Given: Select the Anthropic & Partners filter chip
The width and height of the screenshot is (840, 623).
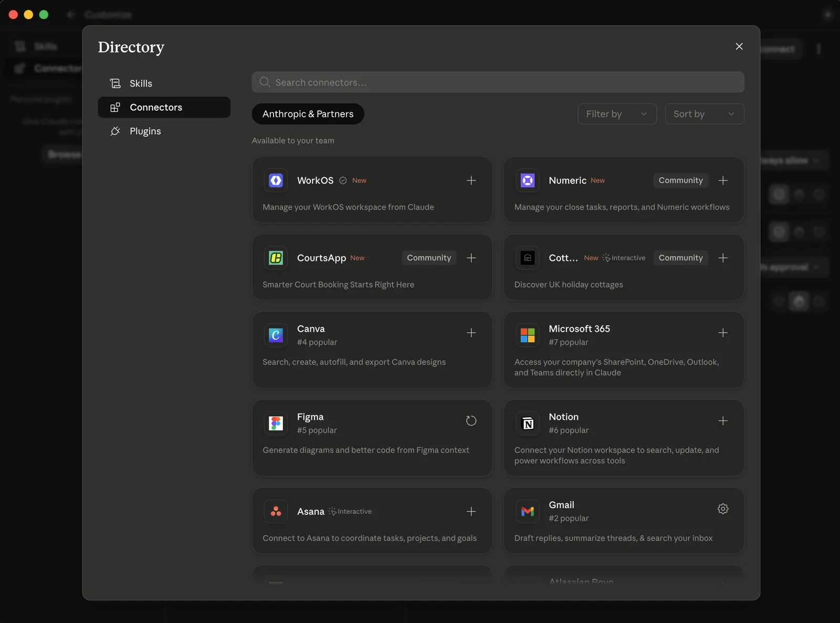Looking at the screenshot, I should (308, 114).
